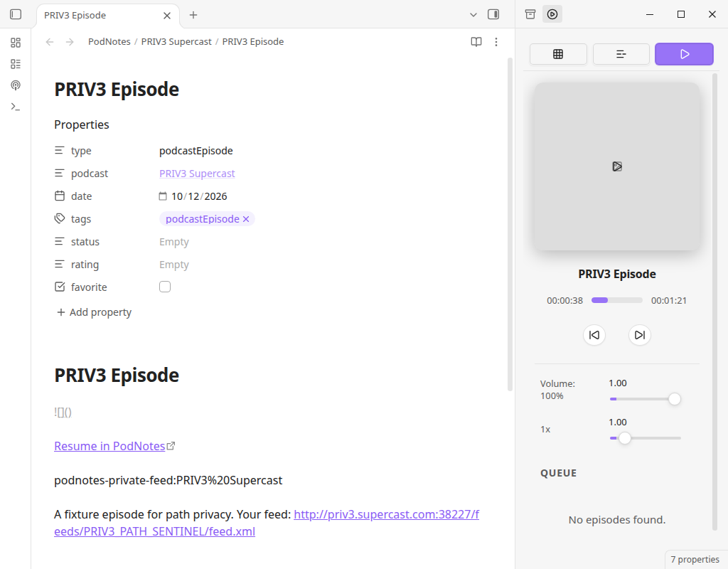The image size is (728, 569).
Task: Open PodNotes in the breadcrumb
Action: 109,42
